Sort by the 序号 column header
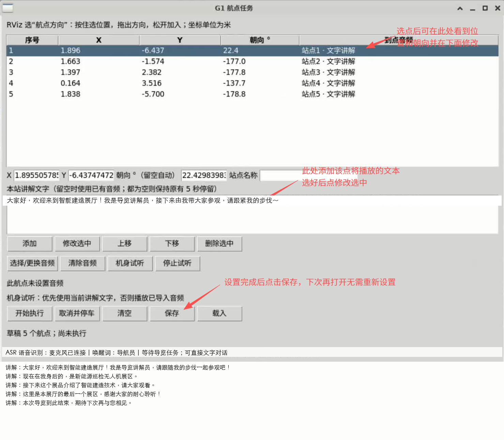 [32, 40]
